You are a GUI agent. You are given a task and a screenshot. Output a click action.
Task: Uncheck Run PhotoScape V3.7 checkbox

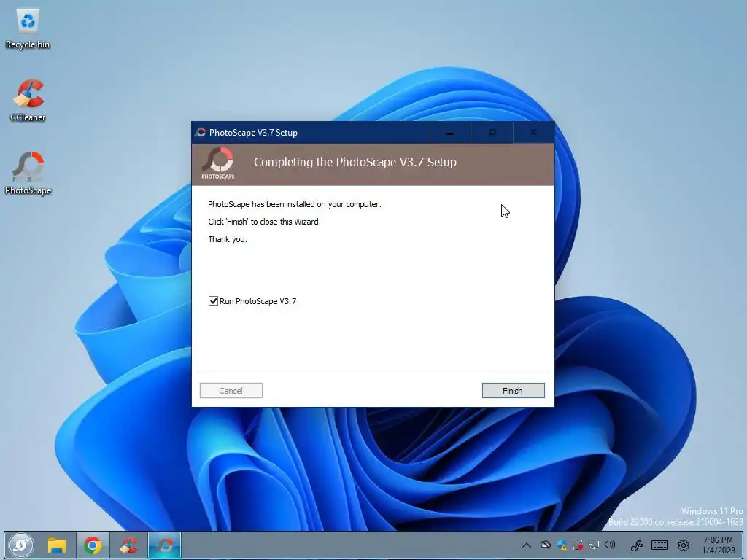(x=213, y=301)
